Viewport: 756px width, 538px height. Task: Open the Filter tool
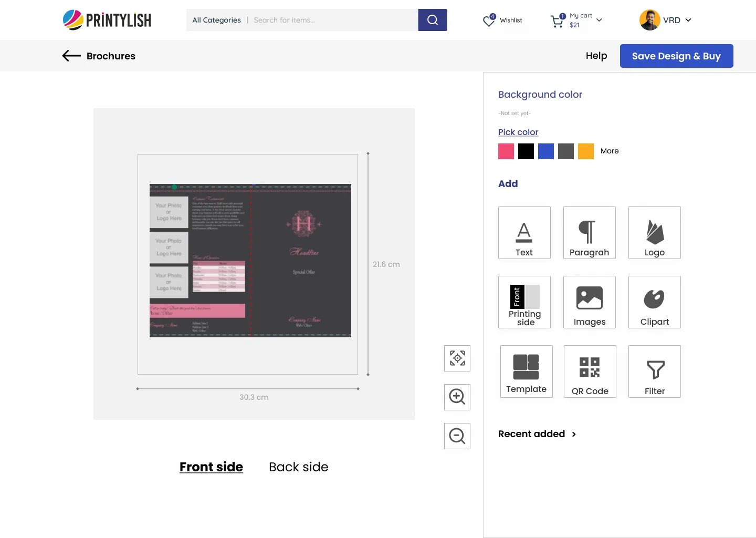(x=654, y=371)
